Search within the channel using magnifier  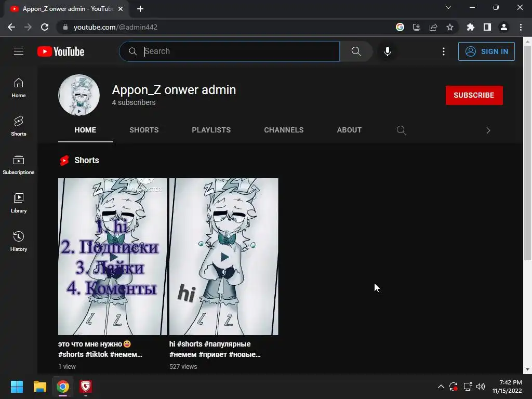click(402, 130)
